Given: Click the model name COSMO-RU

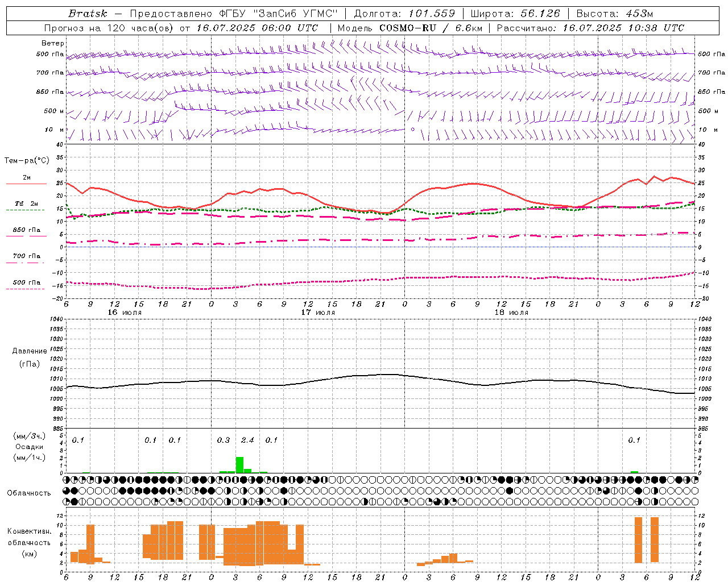Looking at the screenshot, I should click(x=408, y=28).
